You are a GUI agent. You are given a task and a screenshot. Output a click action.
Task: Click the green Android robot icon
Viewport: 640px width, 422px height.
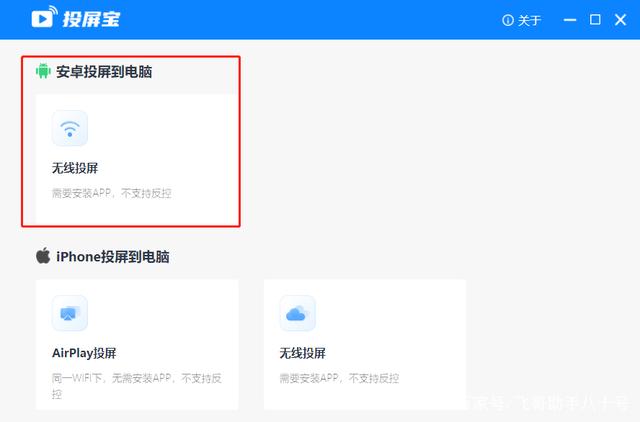43,71
